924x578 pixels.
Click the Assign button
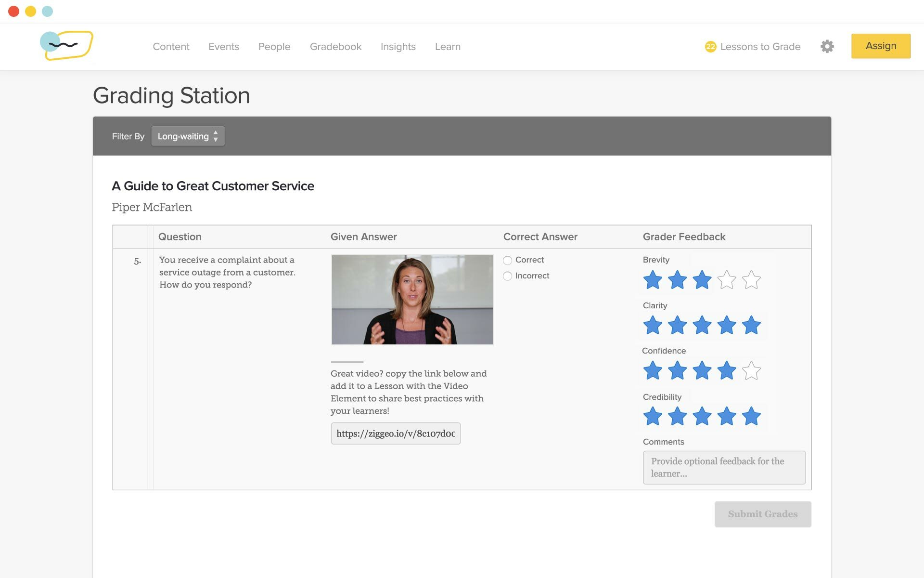click(881, 46)
